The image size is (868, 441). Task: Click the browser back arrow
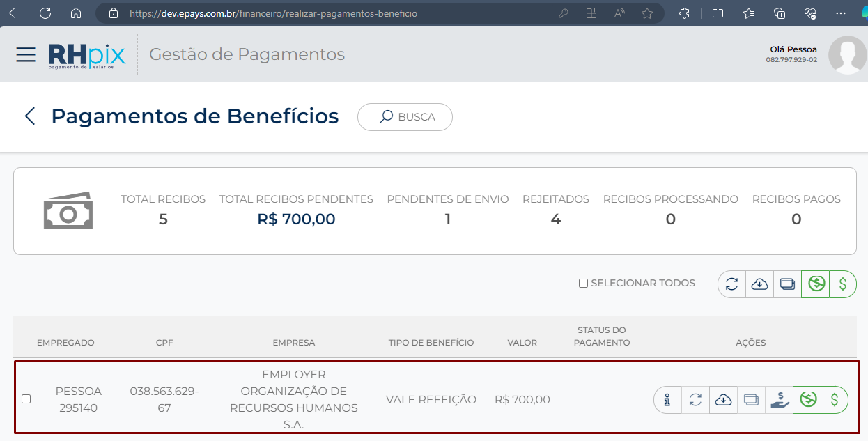coord(14,13)
